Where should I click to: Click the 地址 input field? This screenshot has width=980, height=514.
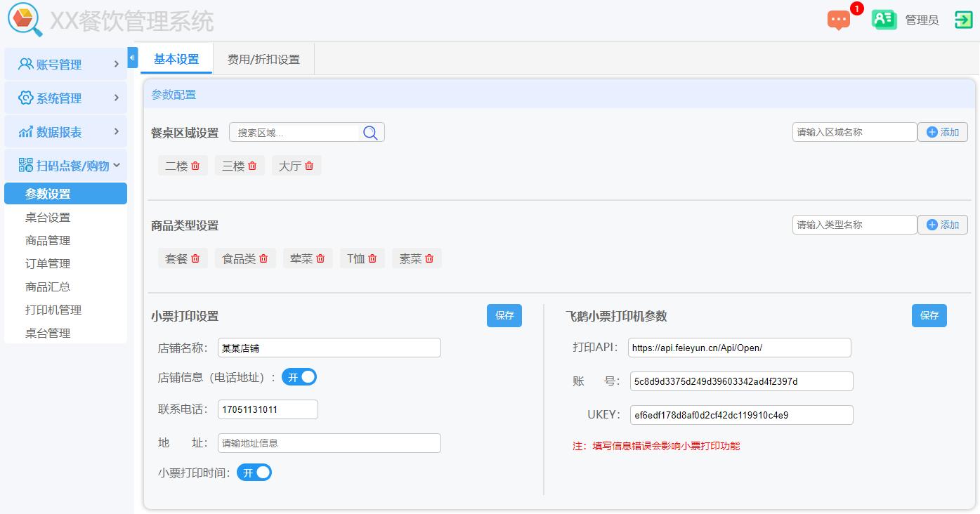(329, 442)
